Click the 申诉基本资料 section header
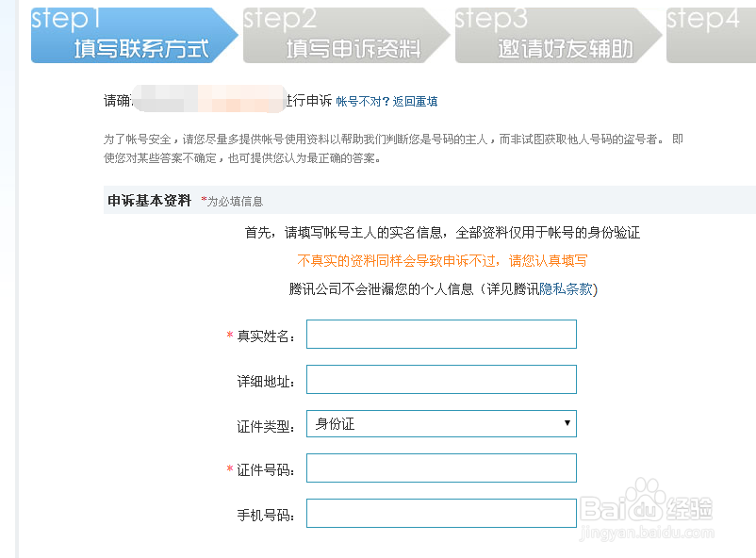756x558 pixels. (x=150, y=200)
